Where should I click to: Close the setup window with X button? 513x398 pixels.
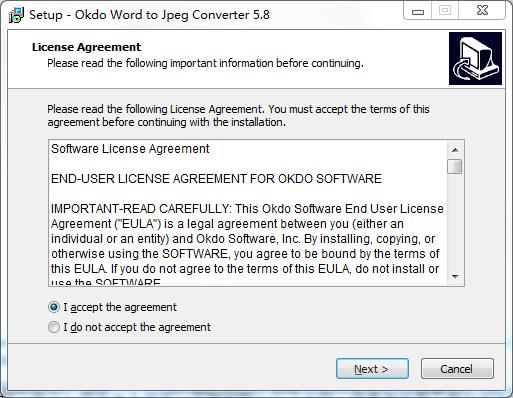pyautogui.click(x=482, y=11)
